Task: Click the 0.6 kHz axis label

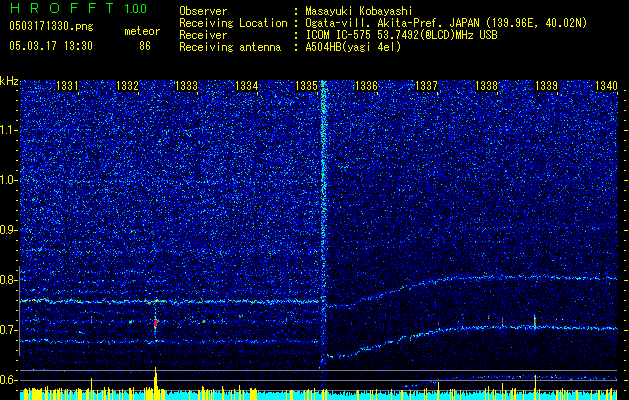Action: tap(9, 380)
